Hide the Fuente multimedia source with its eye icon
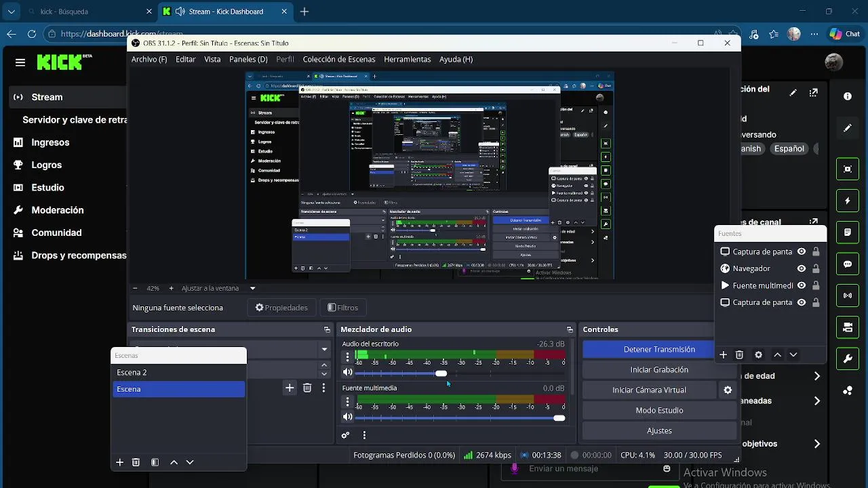Viewport: 868px width, 488px height. (802, 285)
